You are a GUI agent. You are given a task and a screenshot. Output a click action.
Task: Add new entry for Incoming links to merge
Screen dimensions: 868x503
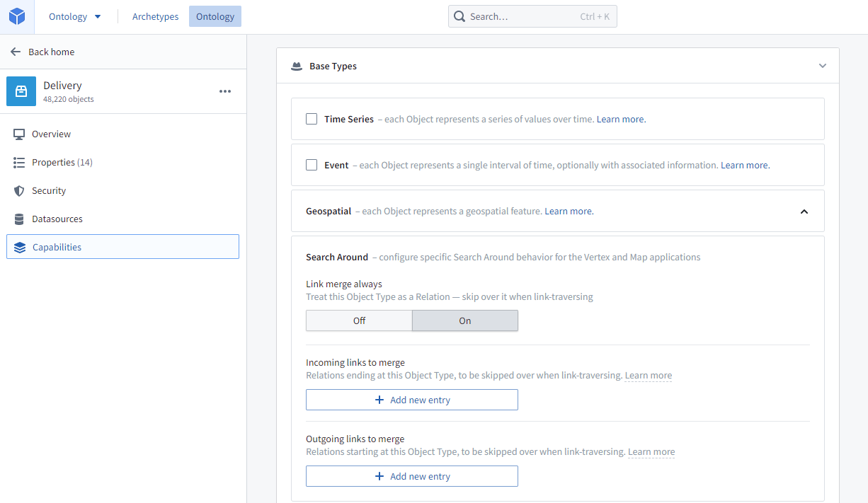click(412, 400)
